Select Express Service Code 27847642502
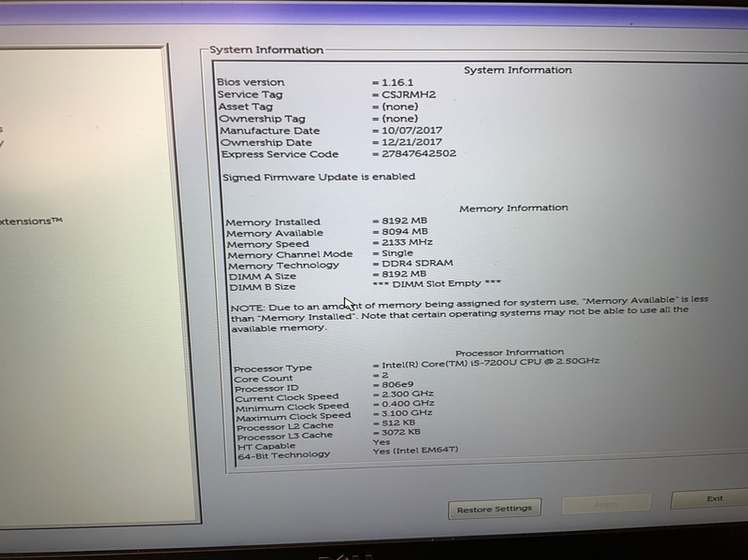The width and height of the screenshot is (748, 560). pyautogui.click(x=419, y=153)
